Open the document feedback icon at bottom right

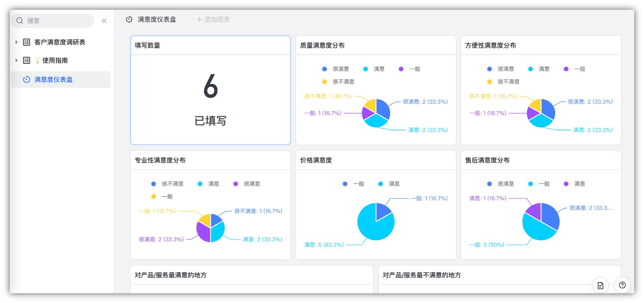[601, 285]
